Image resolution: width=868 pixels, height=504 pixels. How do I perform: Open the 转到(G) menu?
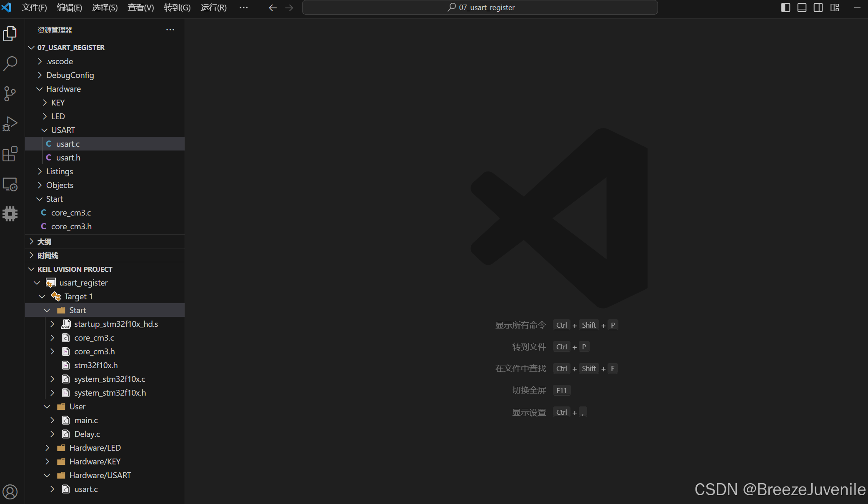(x=177, y=8)
